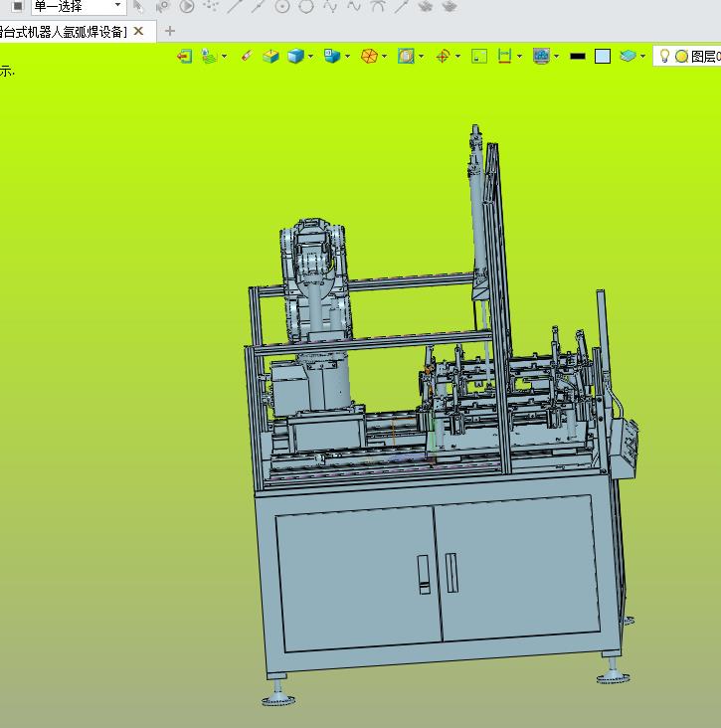Close the 机器人氩弧焊设备 document tab

pyautogui.click(x=138, y=31)
